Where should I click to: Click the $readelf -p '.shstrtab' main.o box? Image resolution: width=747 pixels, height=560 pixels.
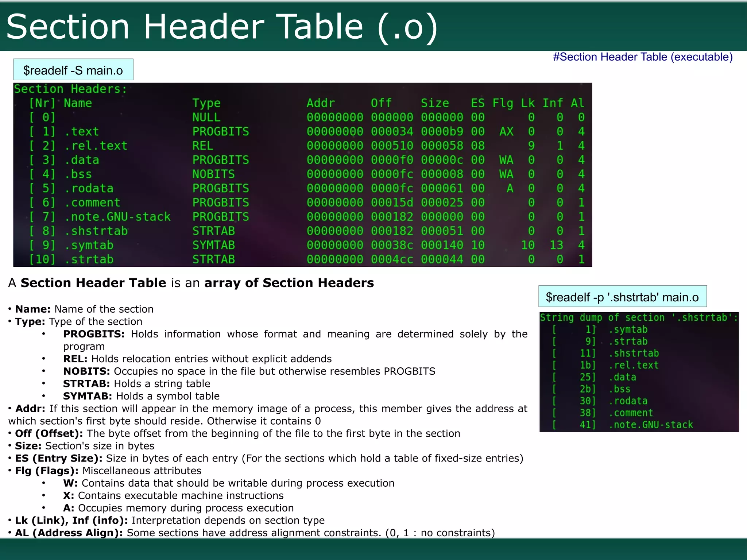623,297
